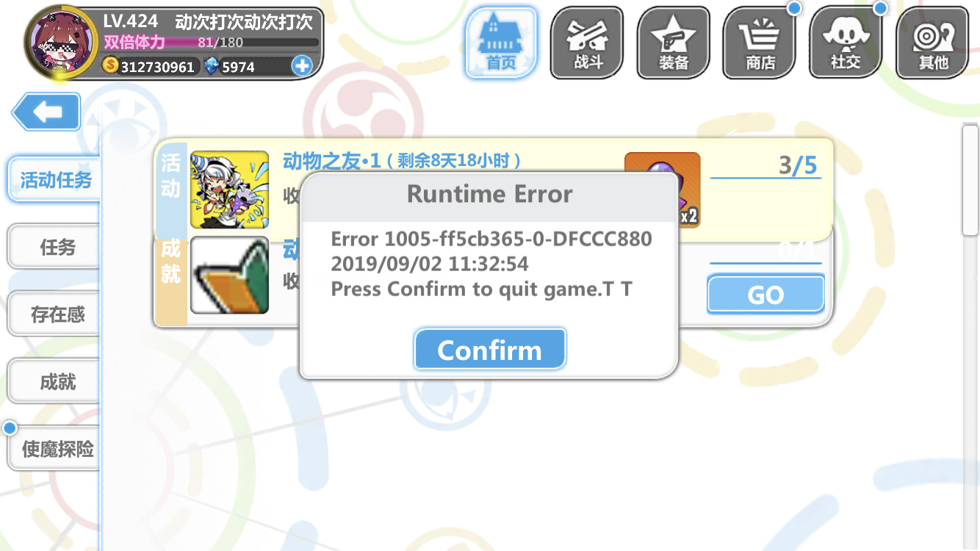The image size is (980, 551).
Task: Confirm the Runtime Error dialog
Action: tap(490, 350)
